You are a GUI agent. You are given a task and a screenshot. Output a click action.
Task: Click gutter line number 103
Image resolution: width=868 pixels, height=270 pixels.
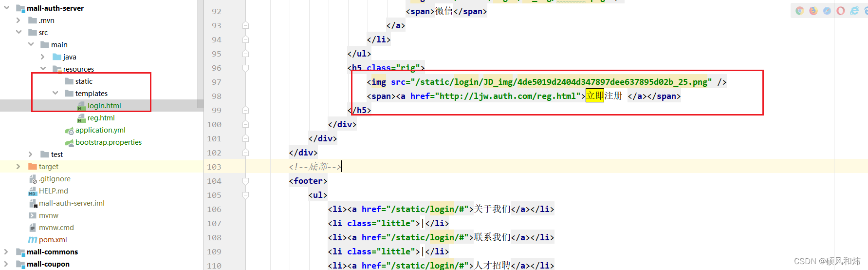point(214,167)
